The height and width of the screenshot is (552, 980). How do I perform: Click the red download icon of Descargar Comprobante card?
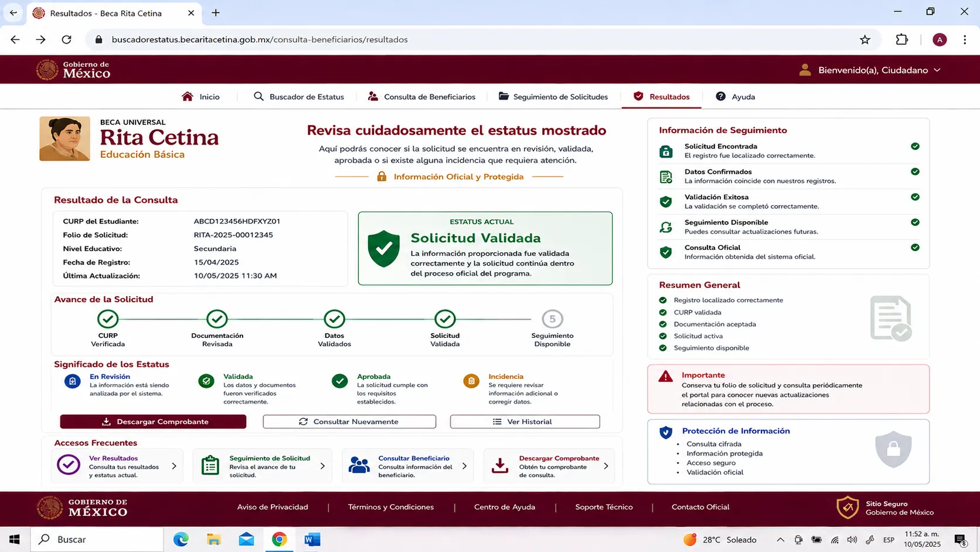500,466
